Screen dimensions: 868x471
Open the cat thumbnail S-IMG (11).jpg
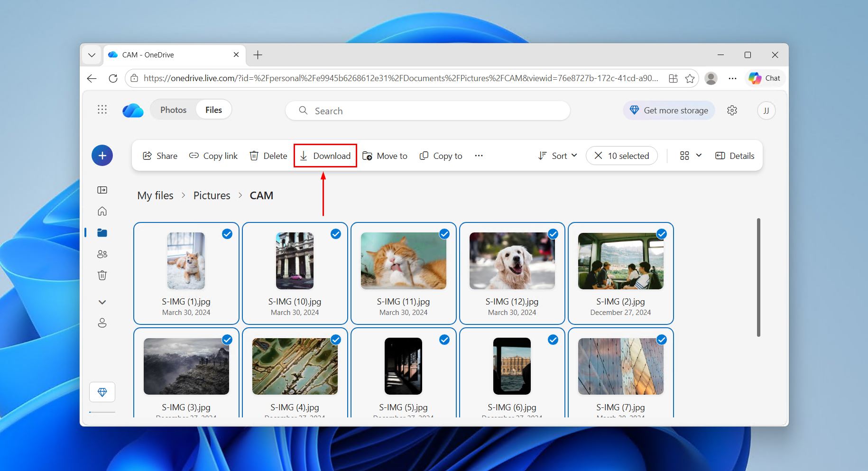404,261
